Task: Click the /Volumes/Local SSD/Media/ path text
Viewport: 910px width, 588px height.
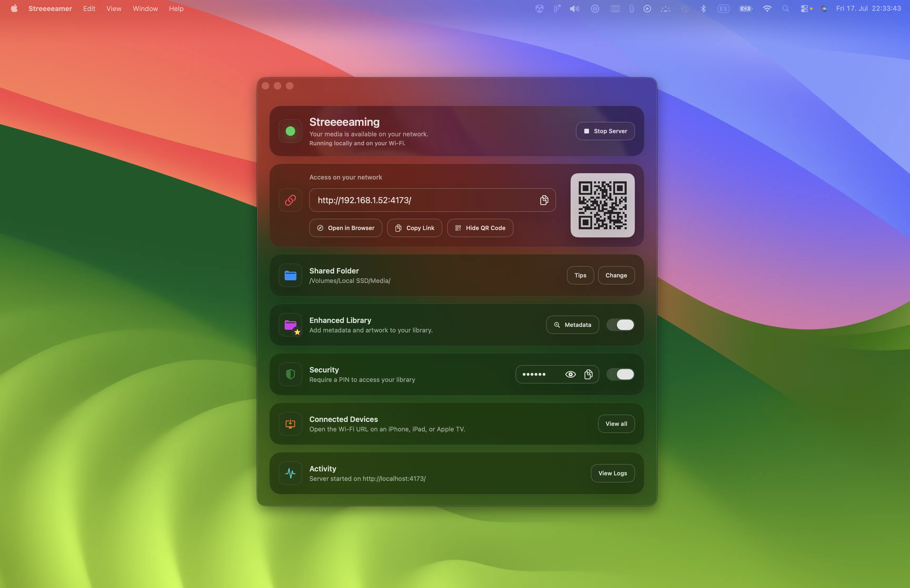Action: pyautogui.click(x=349, y=281)
